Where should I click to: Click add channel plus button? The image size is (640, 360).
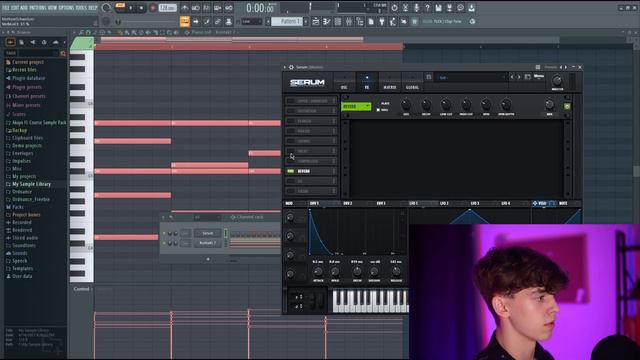click(208, 259)
